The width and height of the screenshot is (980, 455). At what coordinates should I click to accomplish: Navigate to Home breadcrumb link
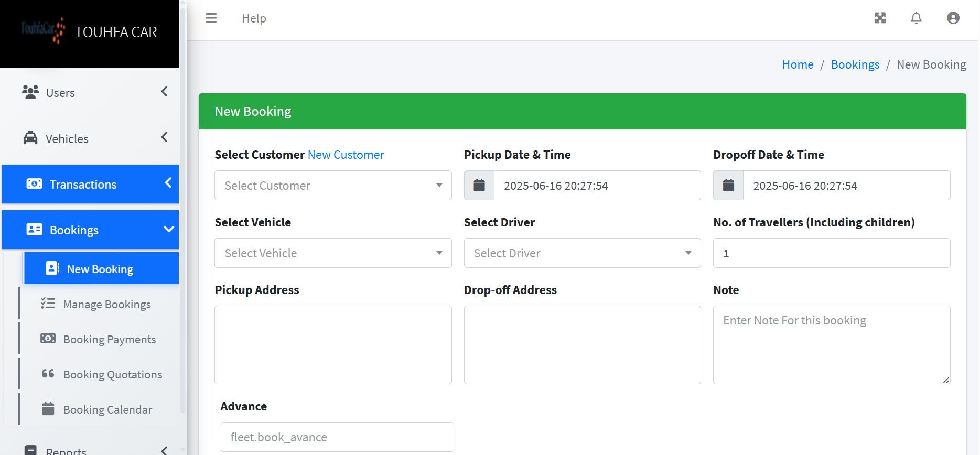click(798, 64)
